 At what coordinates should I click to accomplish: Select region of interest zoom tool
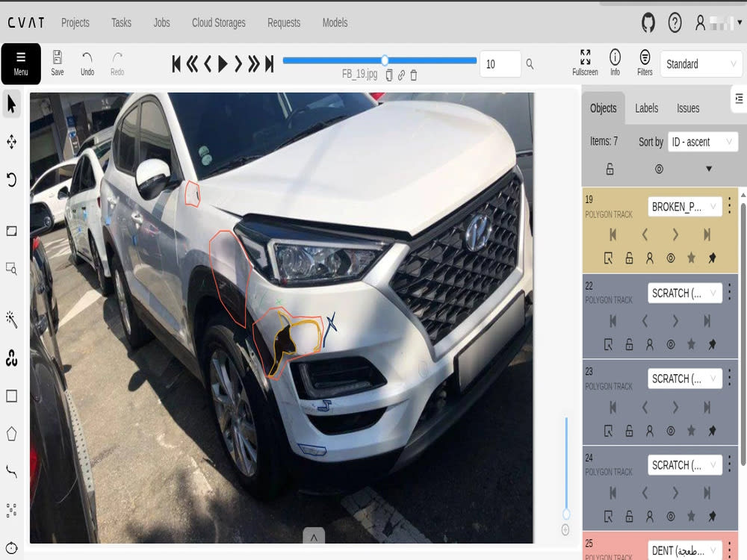tap(11, 269)
